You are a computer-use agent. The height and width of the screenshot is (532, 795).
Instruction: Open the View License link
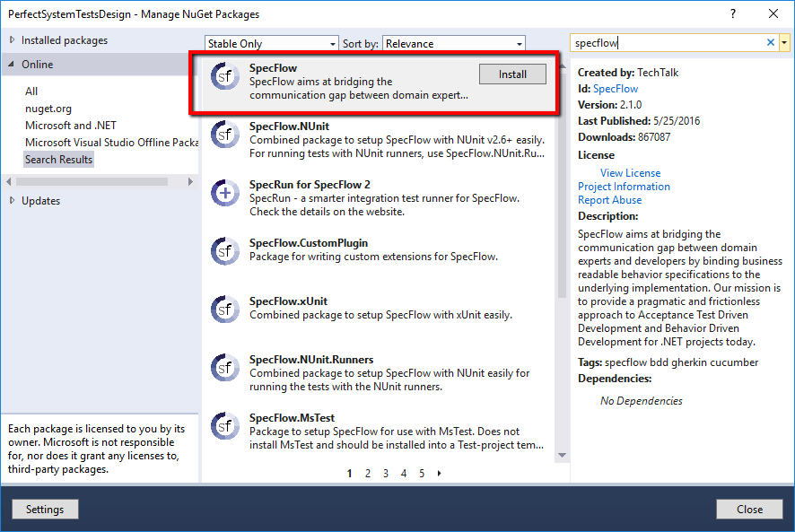[x=630, y=172]
